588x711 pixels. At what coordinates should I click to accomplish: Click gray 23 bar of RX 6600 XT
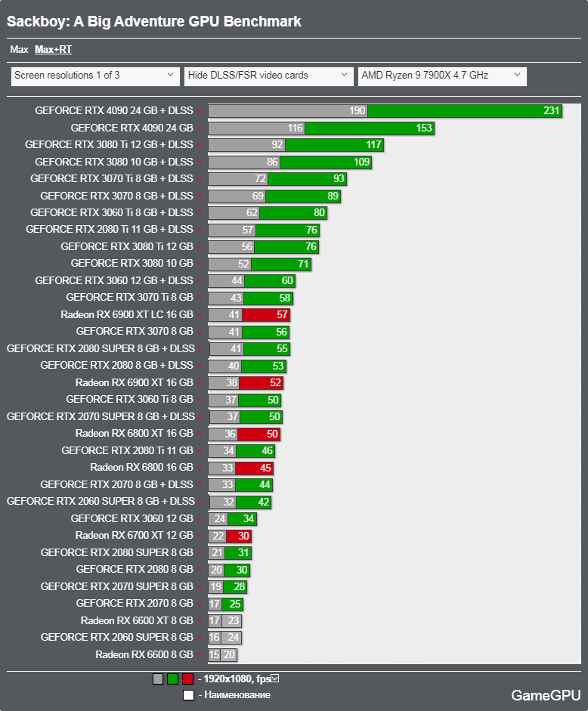coord(232,621)
